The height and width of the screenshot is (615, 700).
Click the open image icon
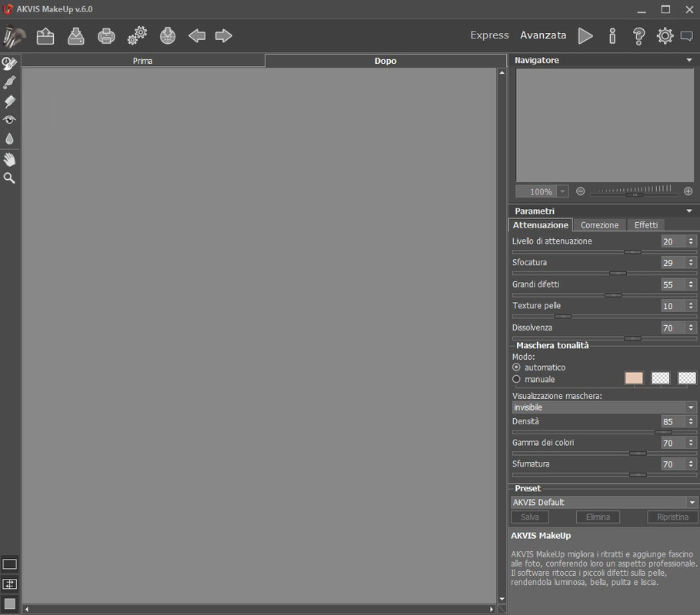pyautogui.click(x=45, y=35)
